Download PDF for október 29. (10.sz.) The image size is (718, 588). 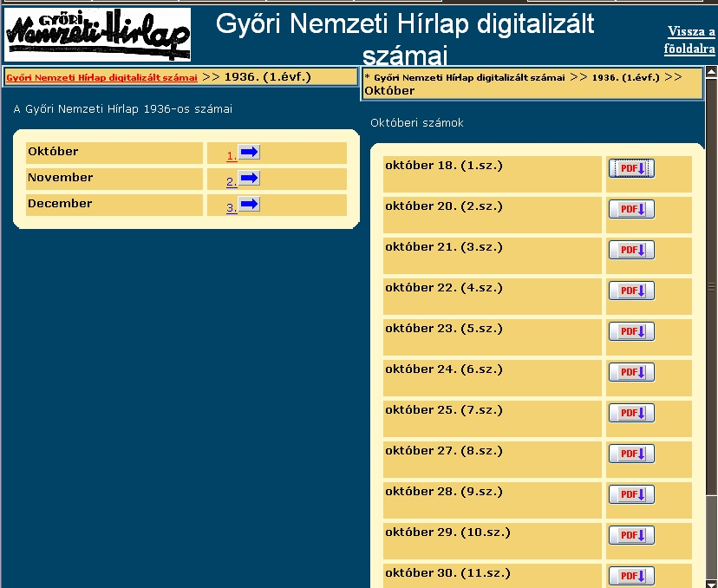coord(631,535)
